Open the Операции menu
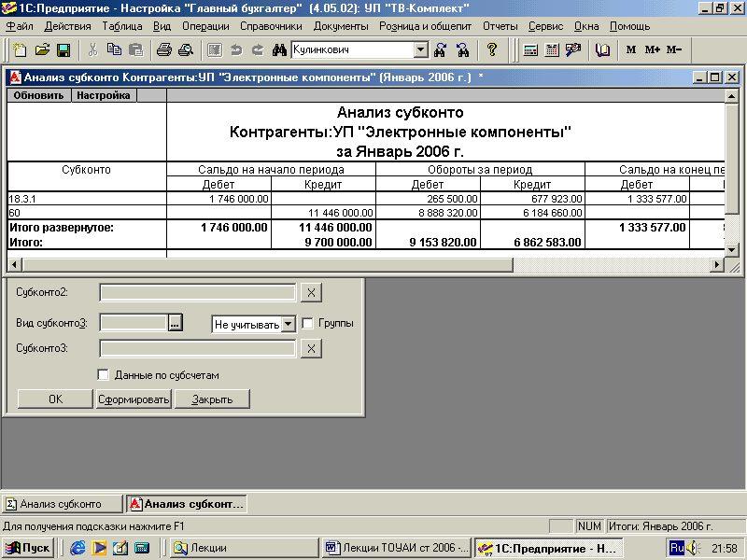The width and height of the screenshot is (747, 560). click(x=205, y=26)
